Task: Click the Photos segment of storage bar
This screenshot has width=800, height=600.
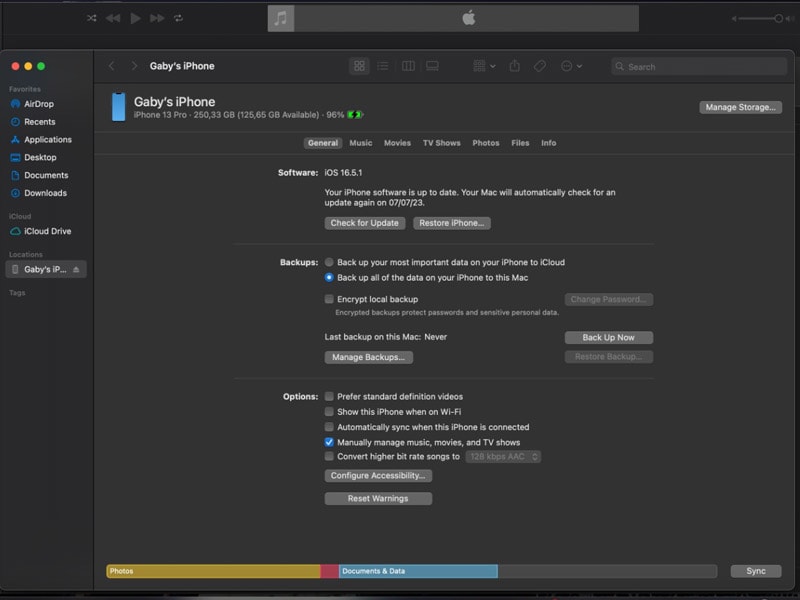Action: click(213, 571)
